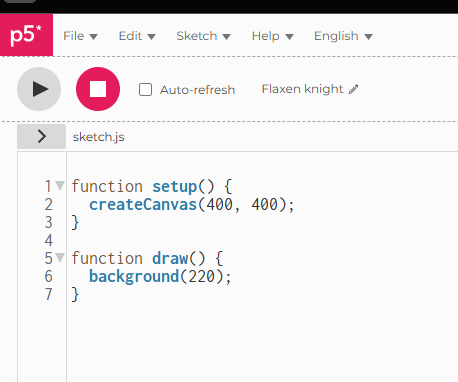The height and width of the screenshot is (382, 458).
Task: Expand the file sidebar chevron
Action: 41,136
